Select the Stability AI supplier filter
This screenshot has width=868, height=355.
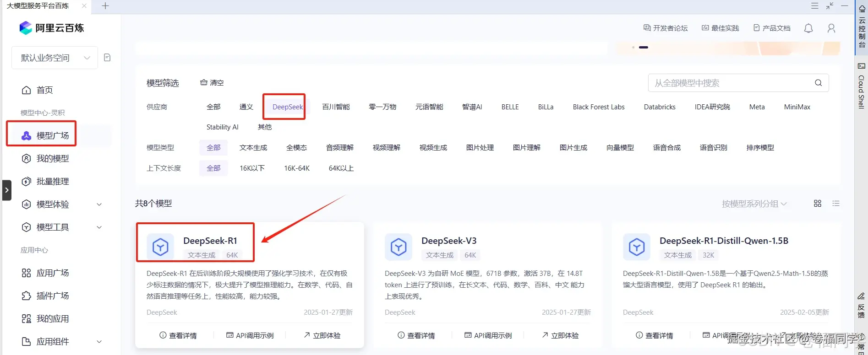222,127
